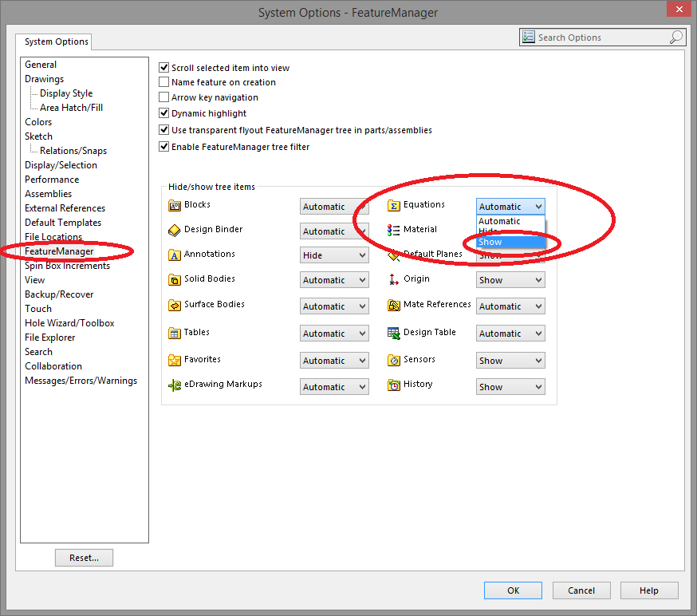Select Display/Selection category
Viewport: 697px width, 616px height.
(61, 165)
